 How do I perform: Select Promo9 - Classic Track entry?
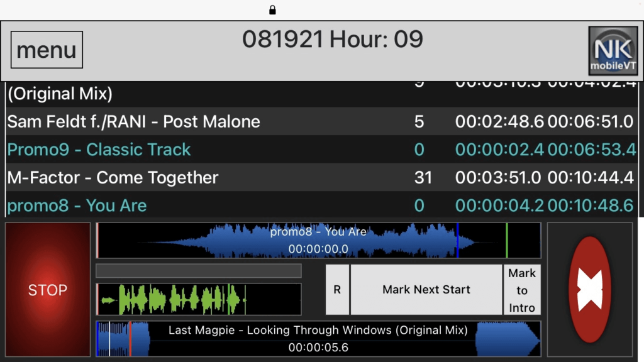pos(321,150)
